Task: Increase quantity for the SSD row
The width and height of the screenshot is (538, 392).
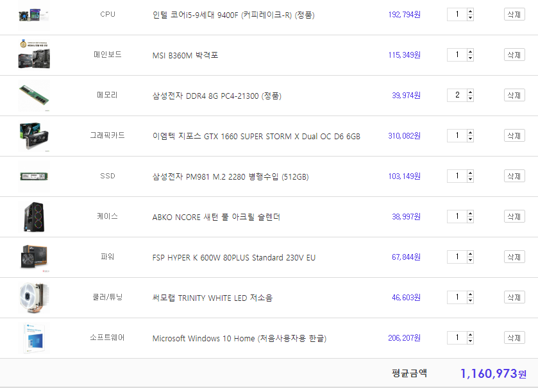Action: click(x=470, y=173)
